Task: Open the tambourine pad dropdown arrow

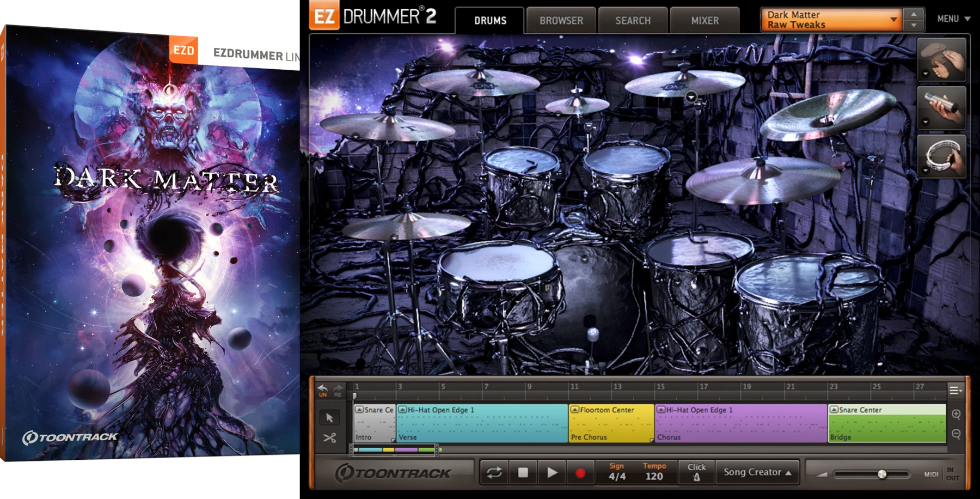Action: click(x=925, y=171)
